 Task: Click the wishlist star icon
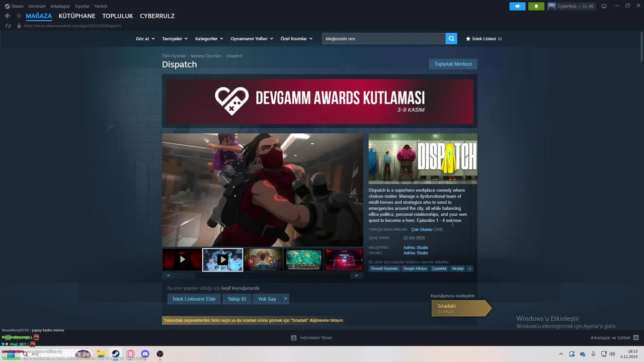coord(468,39)
